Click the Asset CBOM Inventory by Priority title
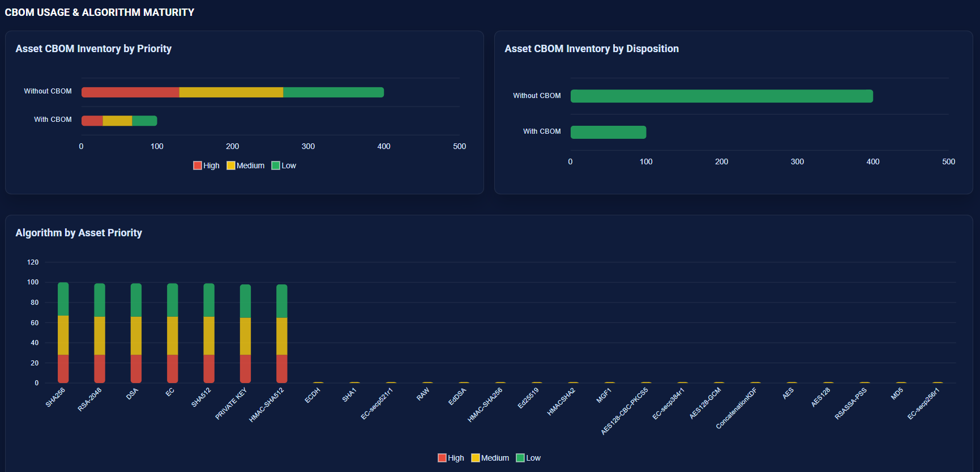Screen dimensions: 980x472 (93, 49)
